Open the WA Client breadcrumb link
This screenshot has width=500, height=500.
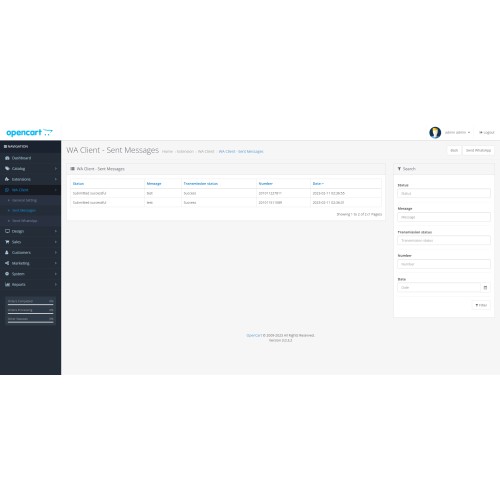(x=206, y=151)
